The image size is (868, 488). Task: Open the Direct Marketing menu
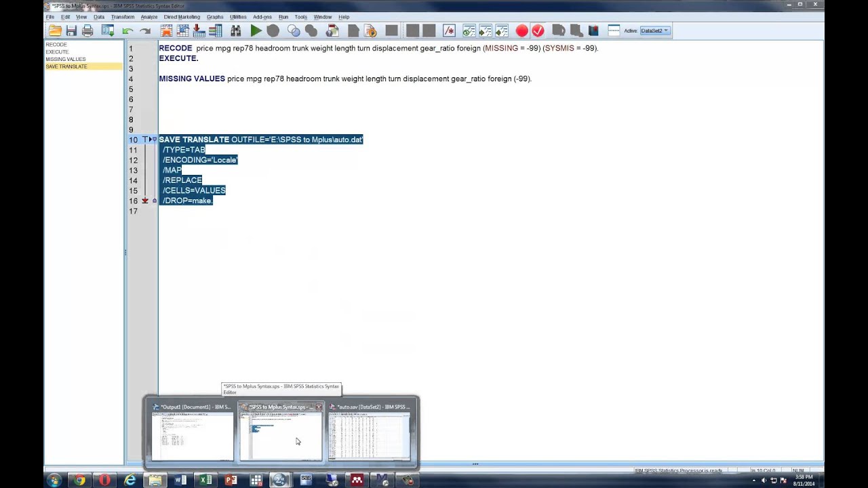tap(182, 17)
